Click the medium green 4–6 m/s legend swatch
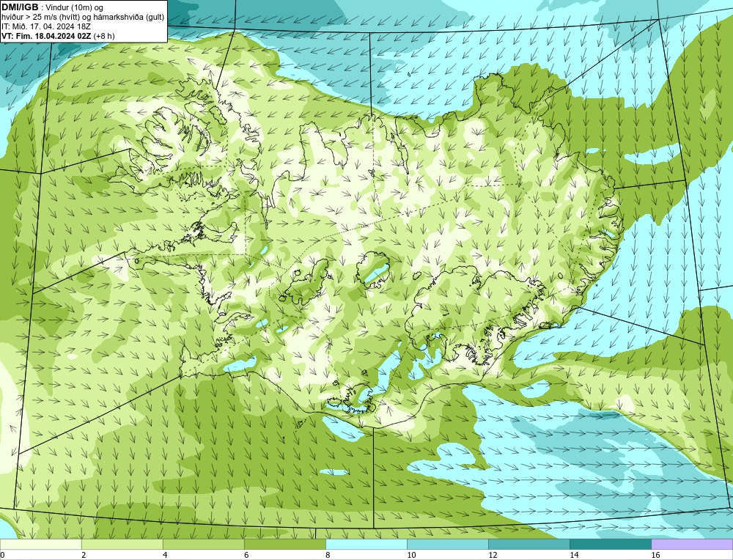Image resolution: width=733 pixels, height=560 pixels. (203, 544)
